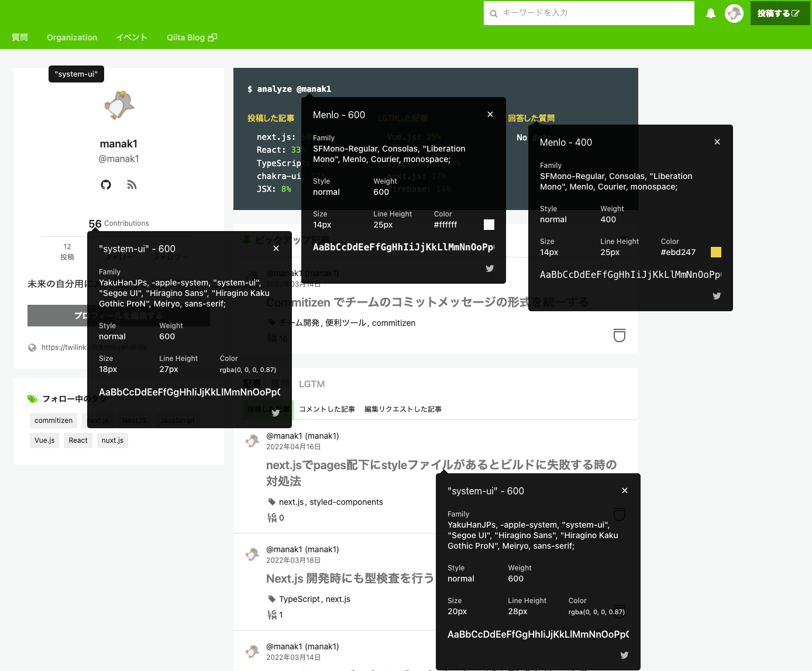Click tag icon of next.js styled-components article
This screenshot has height=671, width=812.
(271, 502)
